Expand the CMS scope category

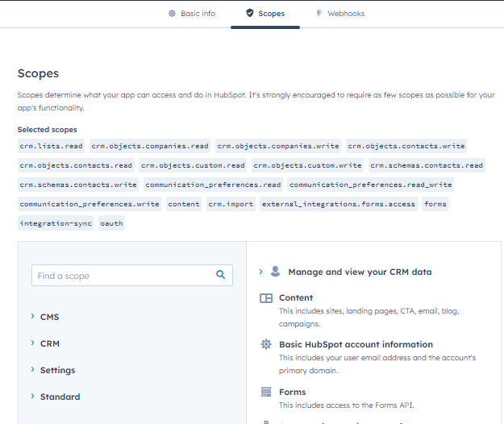tap(45, 317)
